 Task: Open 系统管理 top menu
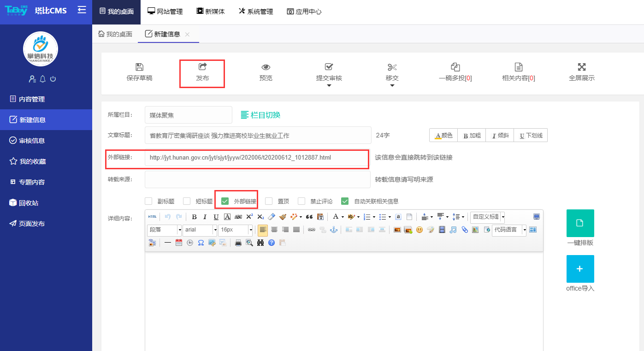click(256, 12)
